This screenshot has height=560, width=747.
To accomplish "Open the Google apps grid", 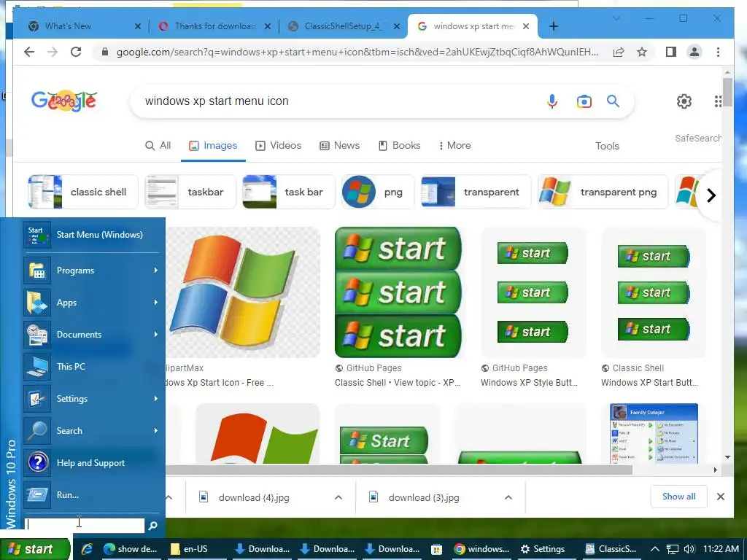I will click(x=718, y=101).
